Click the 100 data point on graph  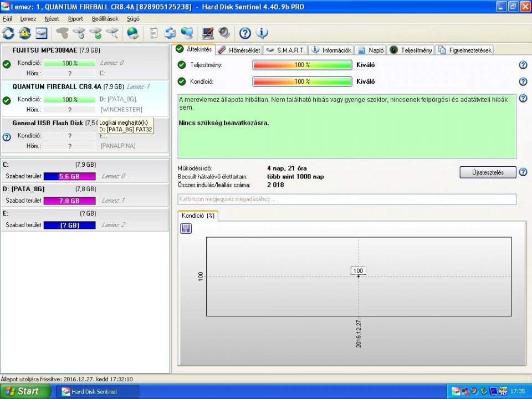[x=359, y=277]
